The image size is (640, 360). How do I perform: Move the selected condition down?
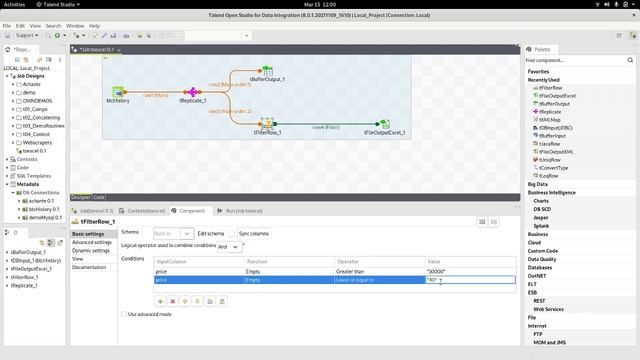point(198,301)
